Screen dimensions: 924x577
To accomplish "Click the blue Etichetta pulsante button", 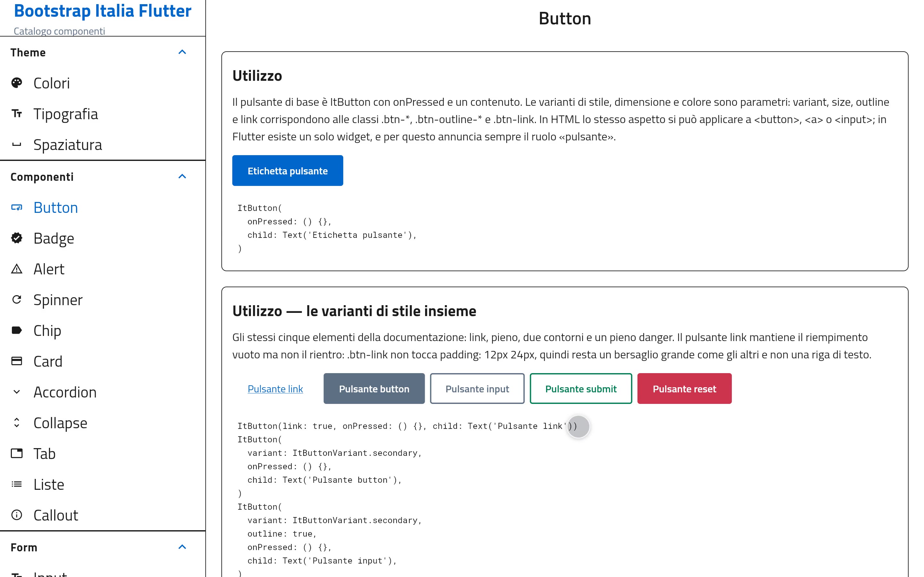I will 287,171.
